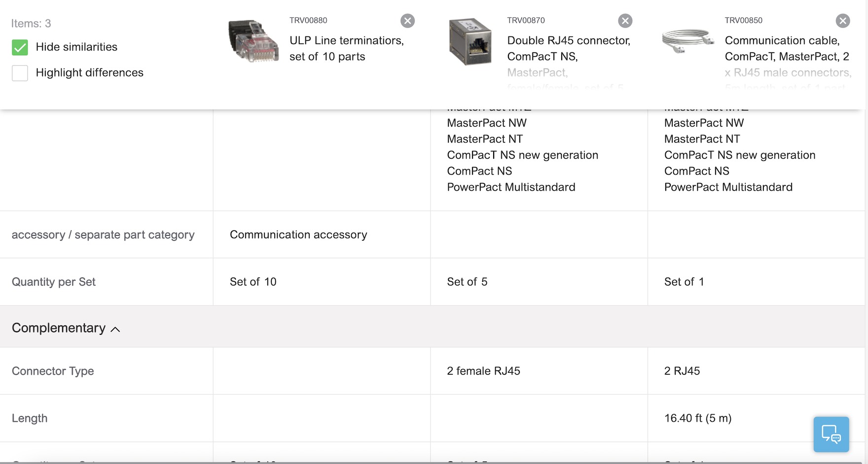The width and height of the screenshot is (868, 464).
Task: Click the TRV00870 reference code
Action: (x=525, y=20)
